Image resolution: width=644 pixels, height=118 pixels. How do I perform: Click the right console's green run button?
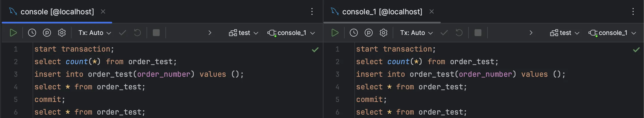(x=335, y=33)
